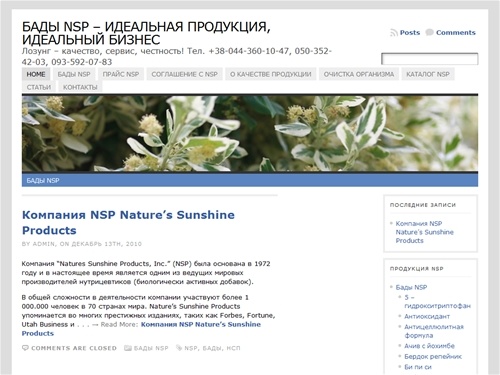Open the Comments feed link
Screen dimensions: 500x375
click(456, 33)
